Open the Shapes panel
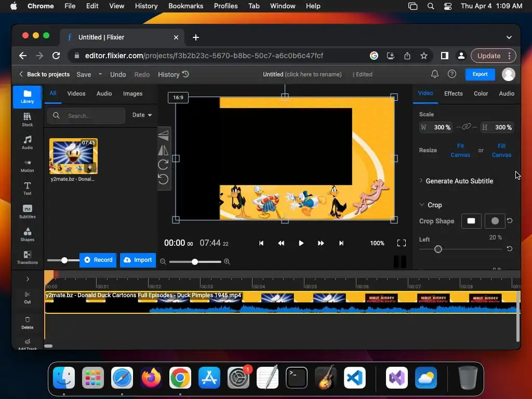 [27, 234]
